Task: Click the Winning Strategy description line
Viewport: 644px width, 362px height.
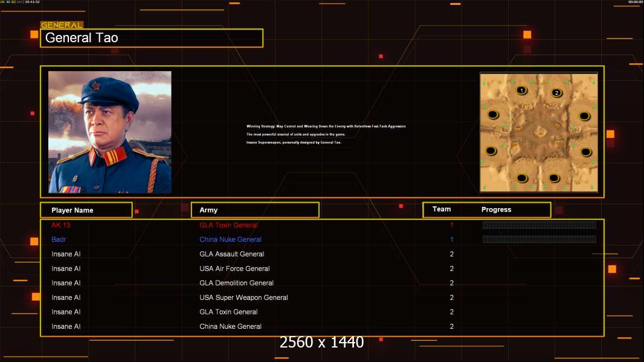Action: point(326,126)
